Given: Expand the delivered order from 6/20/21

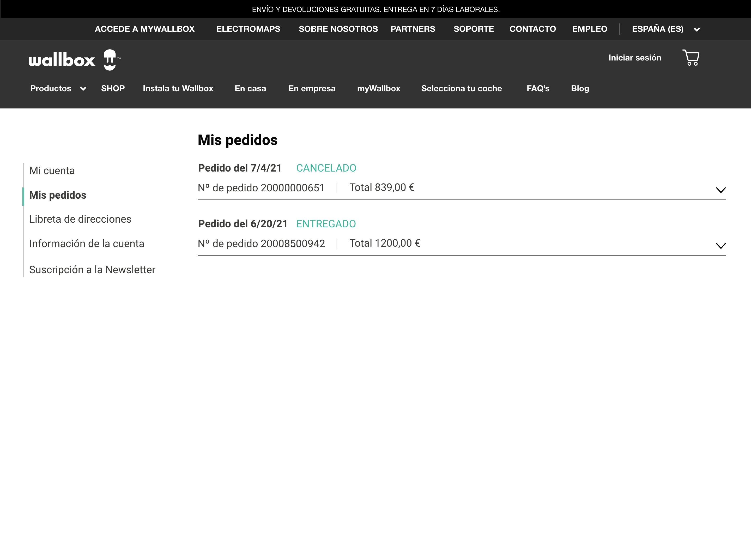Looking at the screenshot, I should coord(720,246).
